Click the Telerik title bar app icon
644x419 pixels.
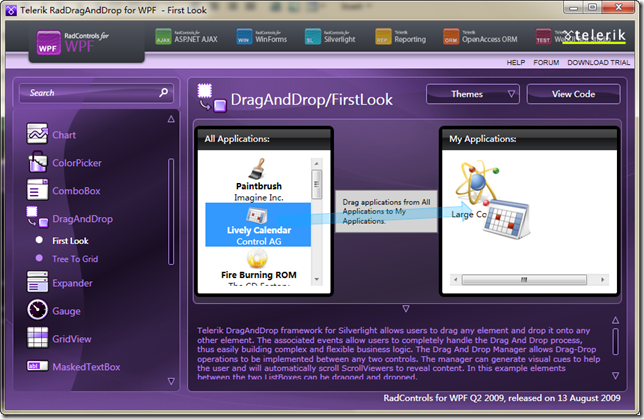tap(11, 10)
